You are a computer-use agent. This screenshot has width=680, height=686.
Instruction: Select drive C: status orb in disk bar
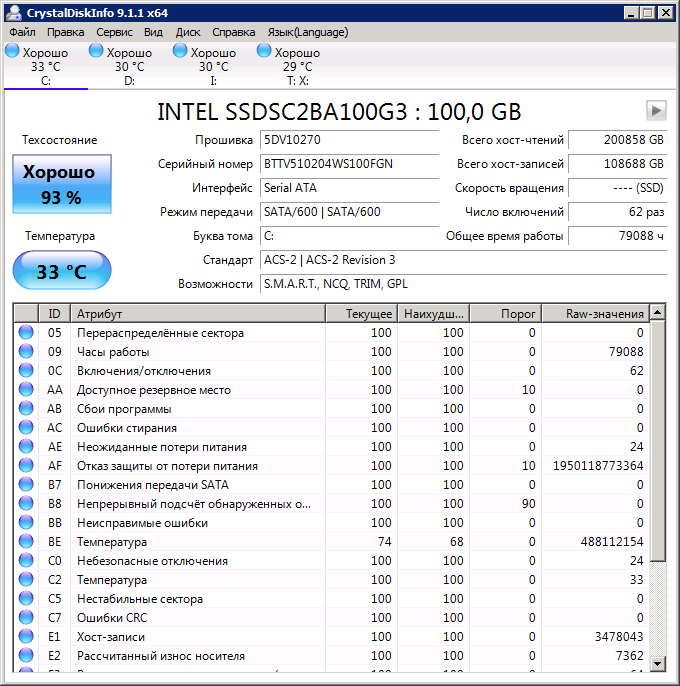pos(12,51)
